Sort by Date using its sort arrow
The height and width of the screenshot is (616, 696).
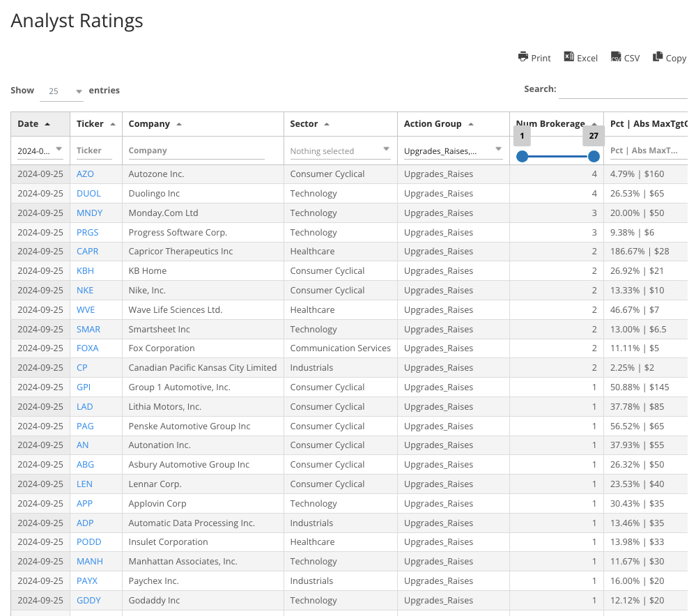[x=48, y=123]
